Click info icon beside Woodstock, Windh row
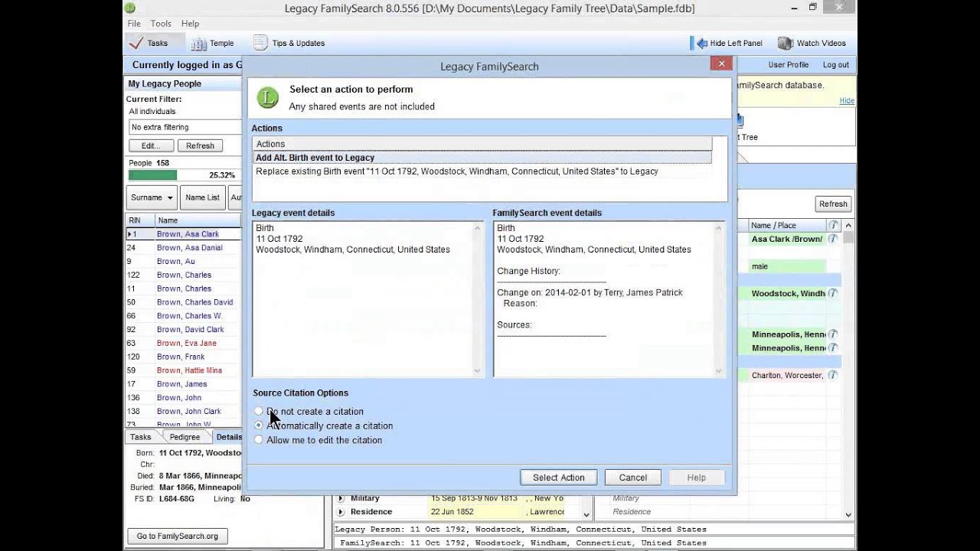The width and height of the screenshot is (980, 551). (832, 294)
